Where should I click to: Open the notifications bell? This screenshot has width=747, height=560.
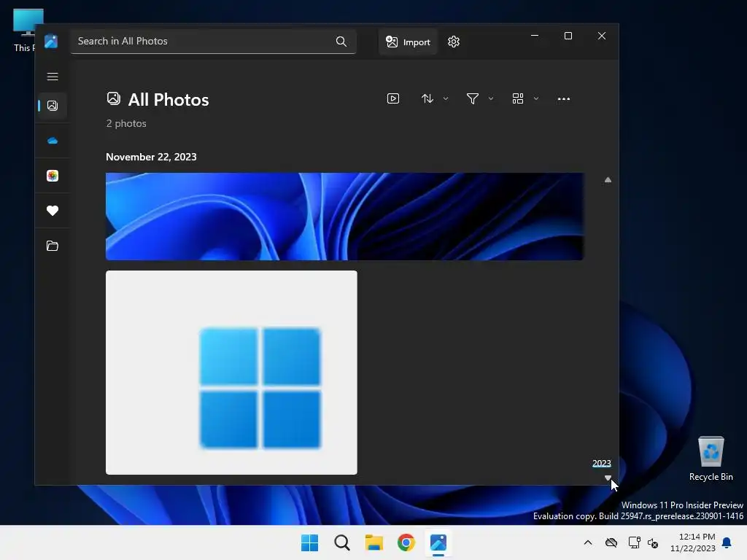click(727, 542)
